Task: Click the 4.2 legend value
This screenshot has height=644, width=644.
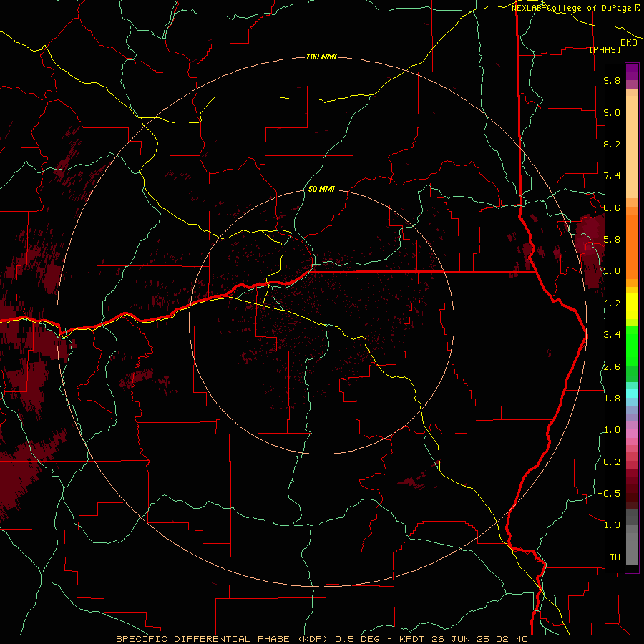Action: point(612,303)
